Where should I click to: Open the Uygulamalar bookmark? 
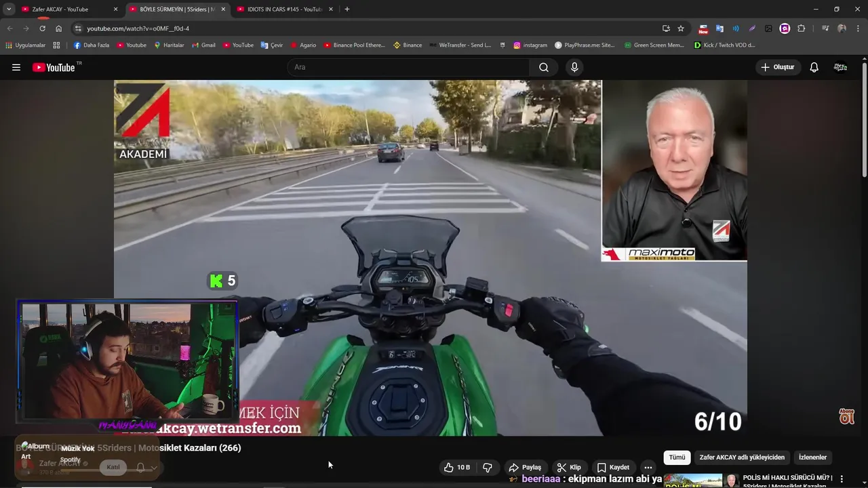tap(25, 45)
